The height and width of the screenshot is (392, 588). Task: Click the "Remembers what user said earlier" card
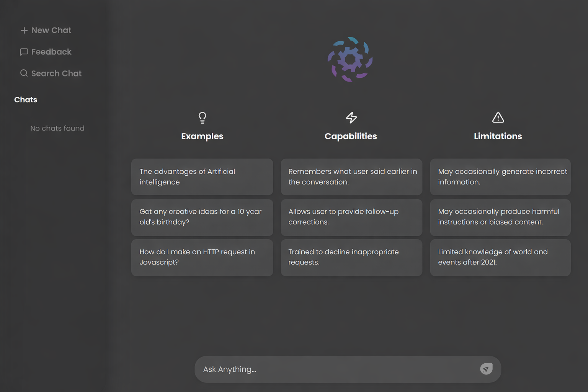pos(351,177)
